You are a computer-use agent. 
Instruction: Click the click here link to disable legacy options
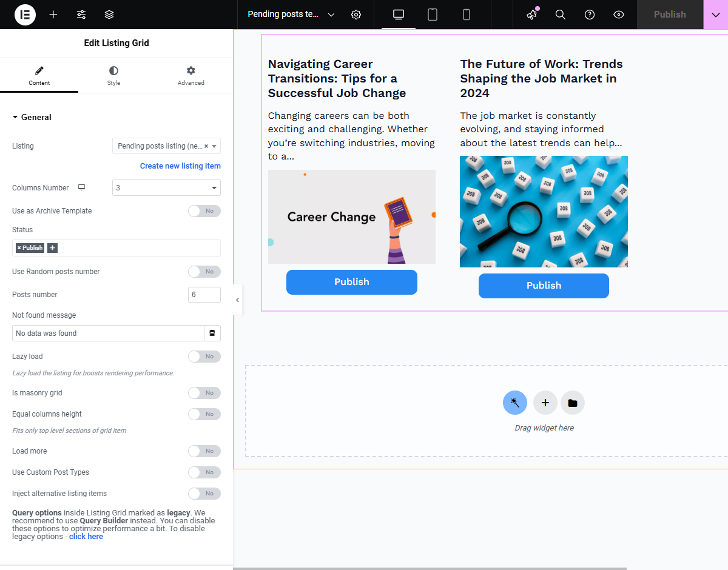pyautogui.click(x=86, y=536)
